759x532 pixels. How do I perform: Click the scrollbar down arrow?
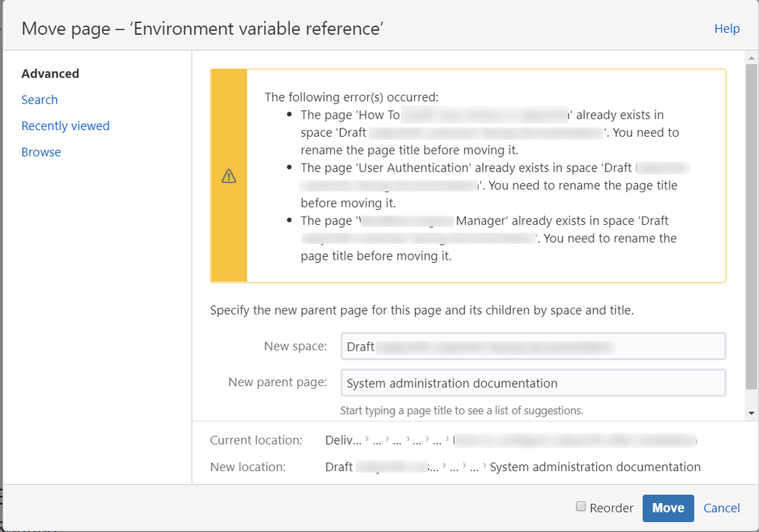[x=751, y=413]
